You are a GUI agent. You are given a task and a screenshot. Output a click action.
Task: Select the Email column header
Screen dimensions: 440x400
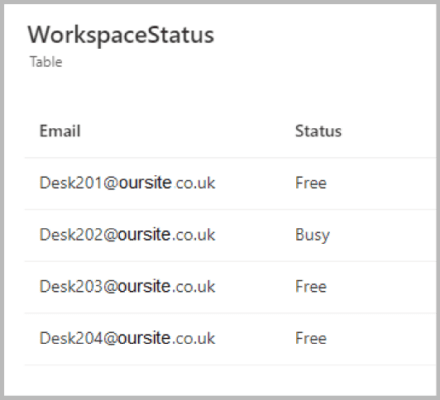tap(60, 131)
